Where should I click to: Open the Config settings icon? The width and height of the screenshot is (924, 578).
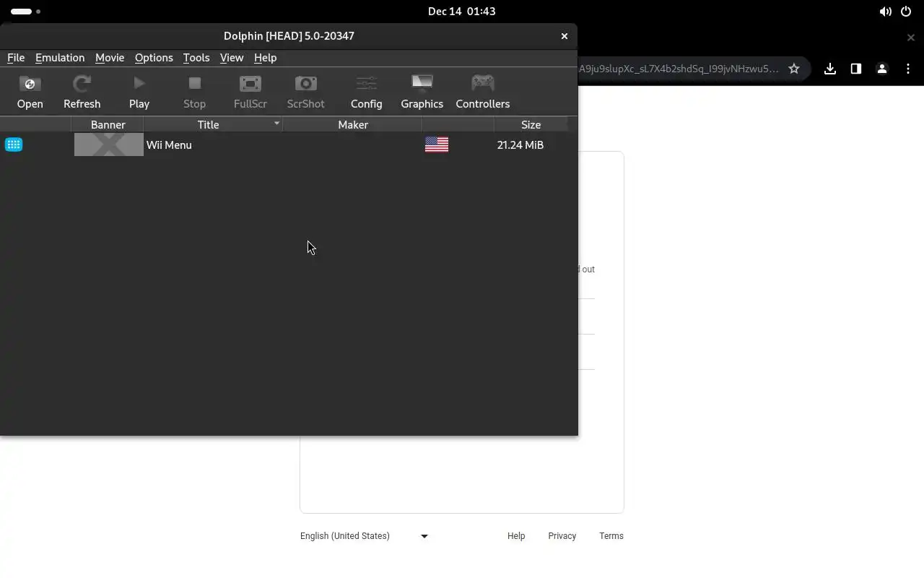coord(366,92)
